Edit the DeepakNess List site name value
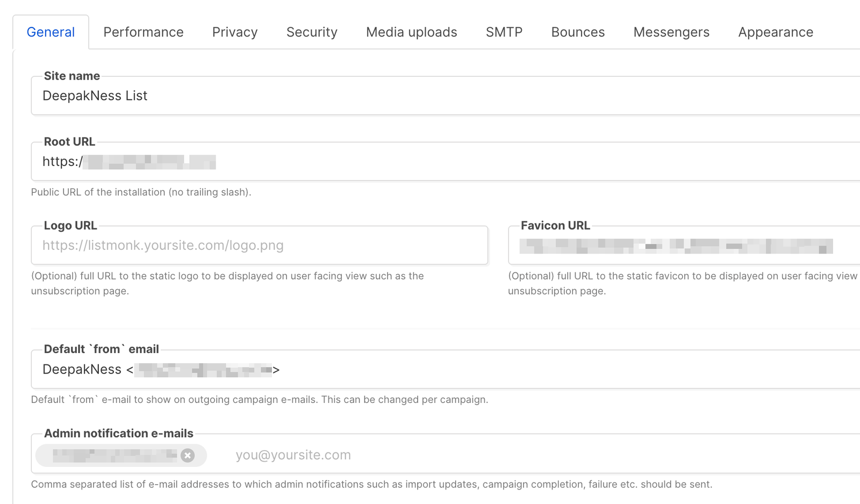The width and height of the screenshot is (860, 504). pos(95,95)
